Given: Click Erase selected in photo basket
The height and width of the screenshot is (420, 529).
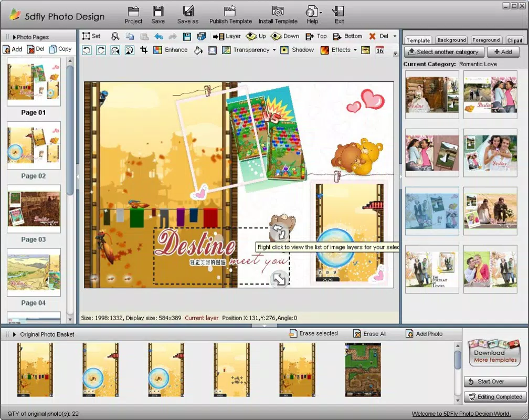Looking at the screenshot, I should 313,333.
